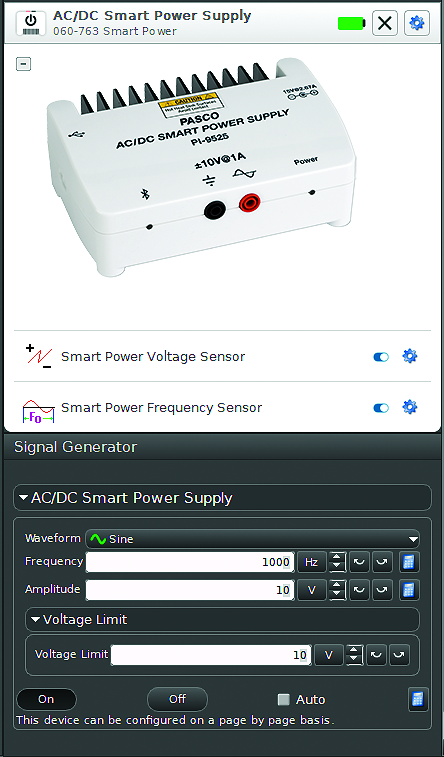Click the power supply device icon in header
This screenshot has height=757, width=444.
coord(31,23)
